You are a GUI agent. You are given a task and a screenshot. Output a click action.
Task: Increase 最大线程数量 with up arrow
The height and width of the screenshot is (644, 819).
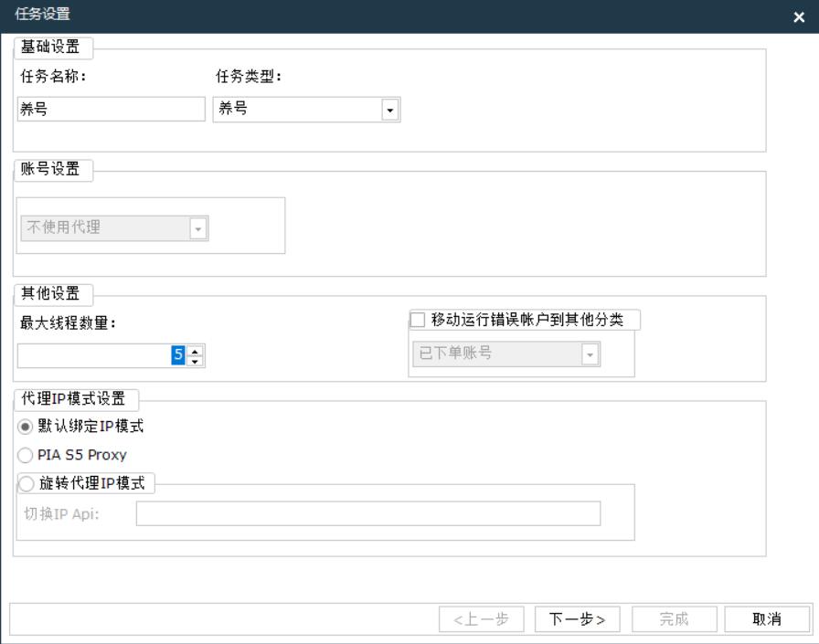coord(195,350)
